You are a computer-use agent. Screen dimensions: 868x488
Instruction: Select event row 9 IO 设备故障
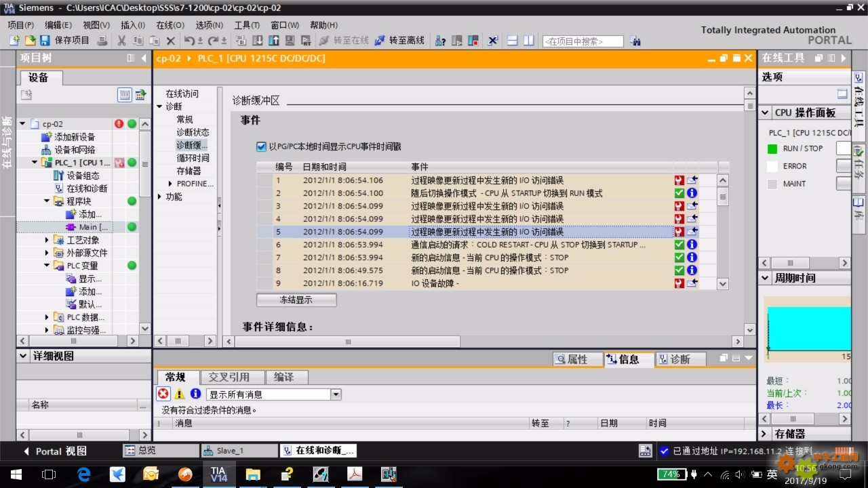click(486, 283)
